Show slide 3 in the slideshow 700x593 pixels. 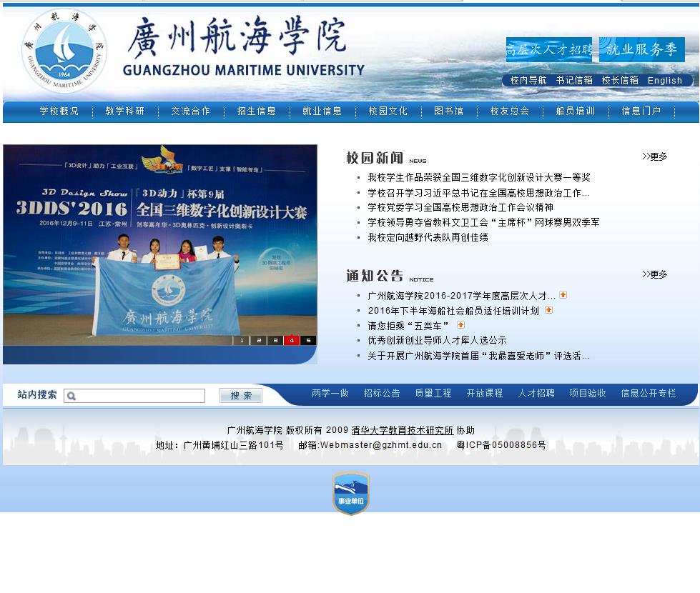(275, 341)
